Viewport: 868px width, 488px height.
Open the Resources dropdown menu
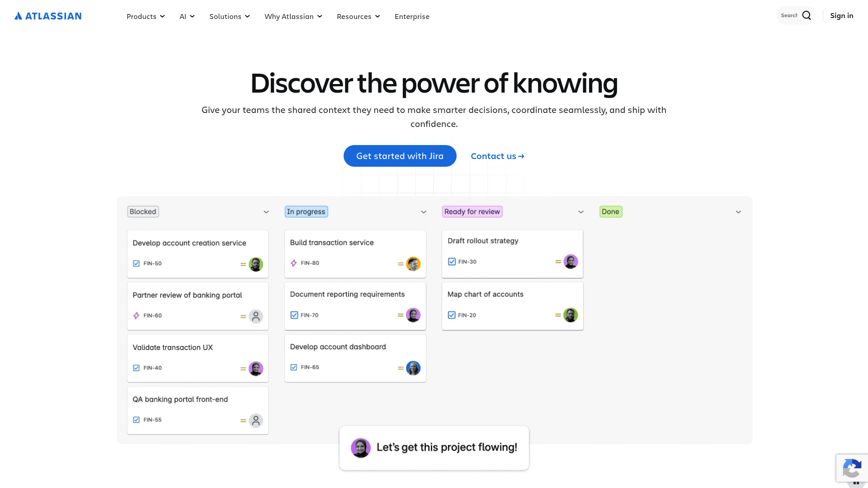point(359,16)
